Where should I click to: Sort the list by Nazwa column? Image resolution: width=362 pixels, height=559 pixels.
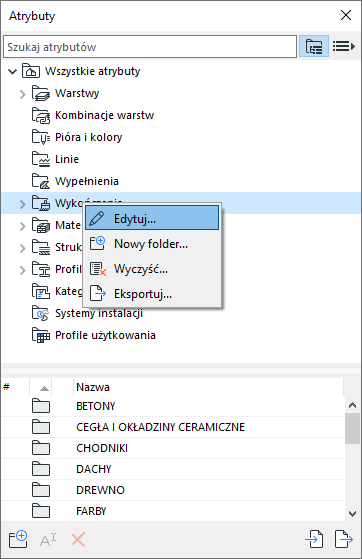(x=208, y=387)
